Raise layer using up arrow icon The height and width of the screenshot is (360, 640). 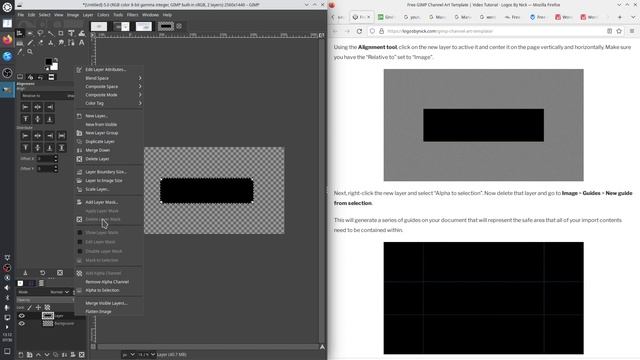[x=38, y=355]
